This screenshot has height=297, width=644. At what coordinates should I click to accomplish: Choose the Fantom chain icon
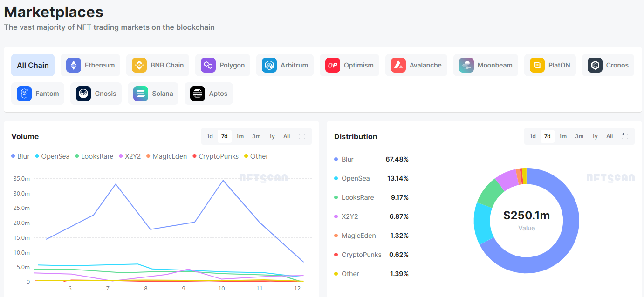click(x=24, y=94)
